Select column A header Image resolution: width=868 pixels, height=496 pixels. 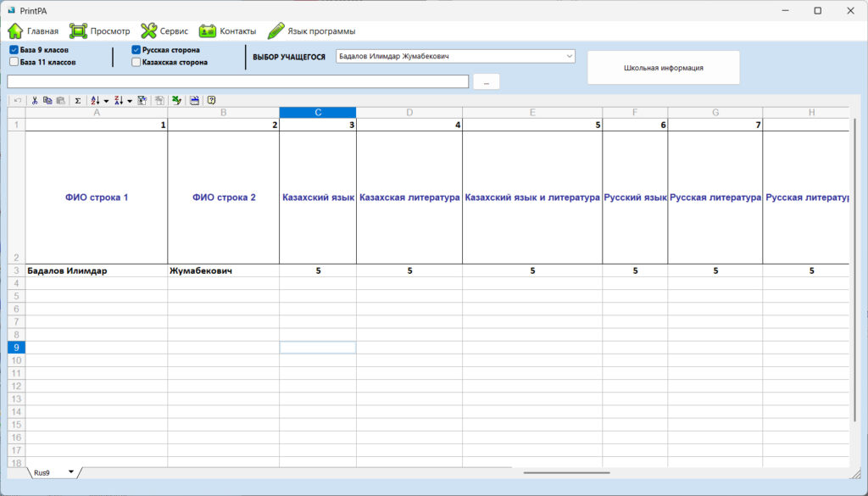(97, 113)
